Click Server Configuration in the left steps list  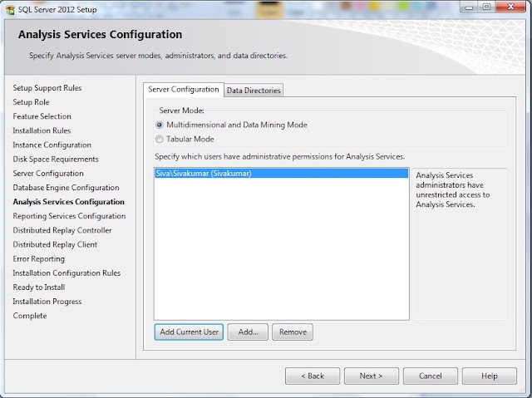click(48, 173)
